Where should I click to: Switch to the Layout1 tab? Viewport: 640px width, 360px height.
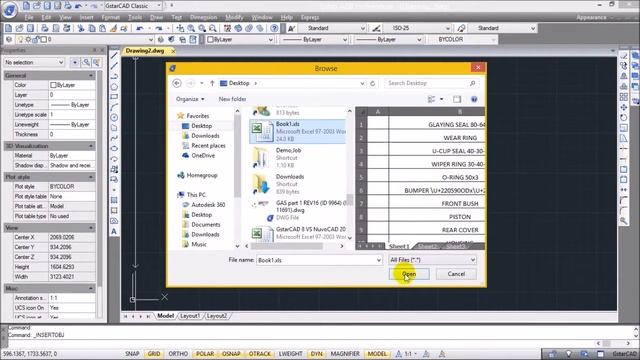[x=190, y=316]
